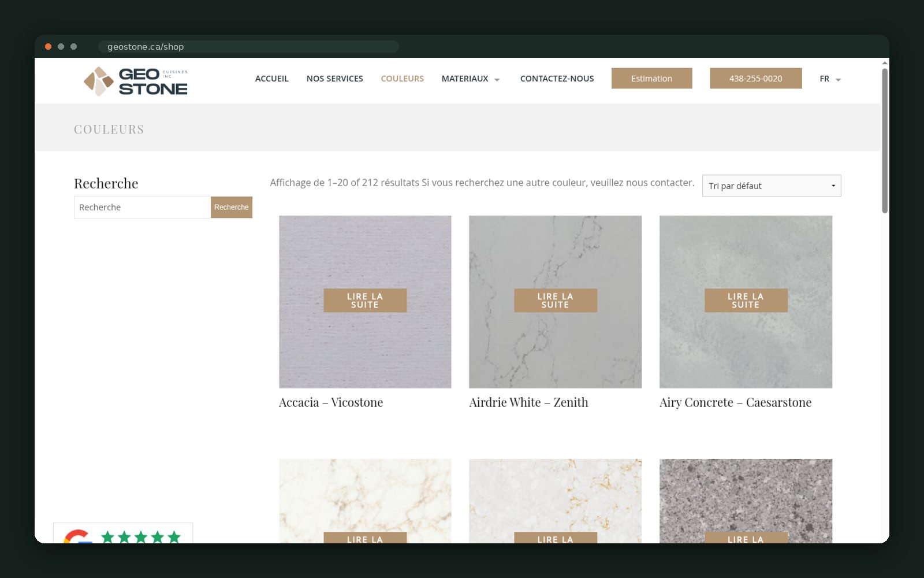Submit the Recherche search button
The height and width of the screenshot is (578, 924).
[232, 208]
